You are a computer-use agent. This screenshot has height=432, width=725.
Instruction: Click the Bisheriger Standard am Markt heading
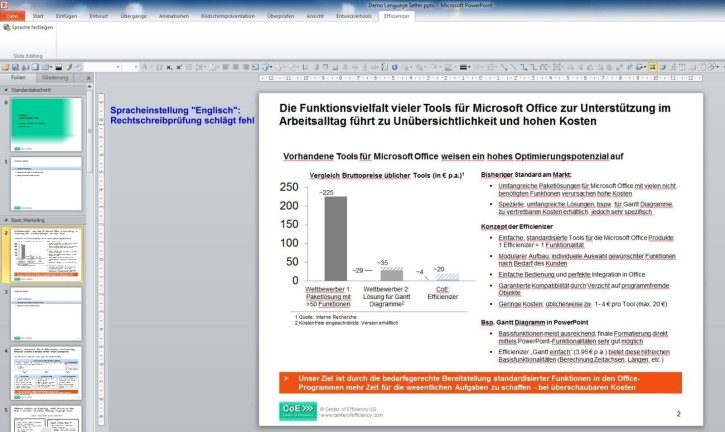pyautogui.click(x=526, y=175)
